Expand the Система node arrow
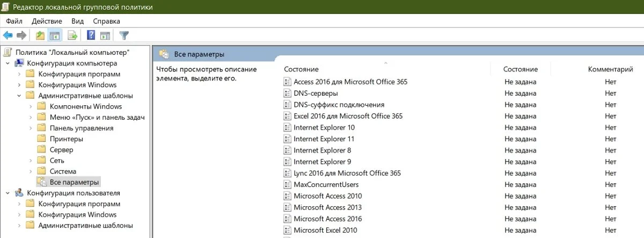 (x=31, y=171)
